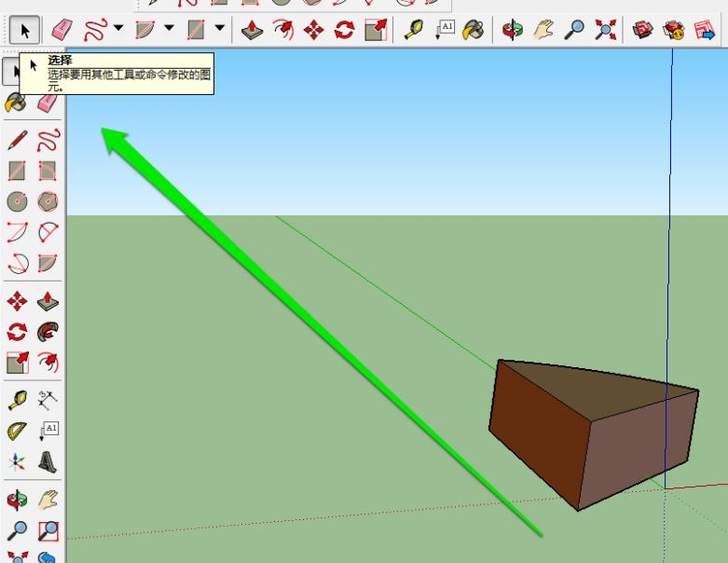
Task: Activate Push/Pull tool in top toolbar
Action: pyautogui.click(x=252, y=30)
